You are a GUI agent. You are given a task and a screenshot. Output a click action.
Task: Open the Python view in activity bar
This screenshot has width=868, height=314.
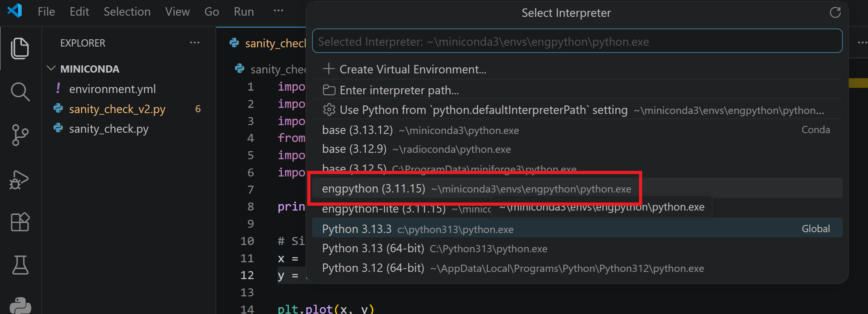(x=20, y=306)
